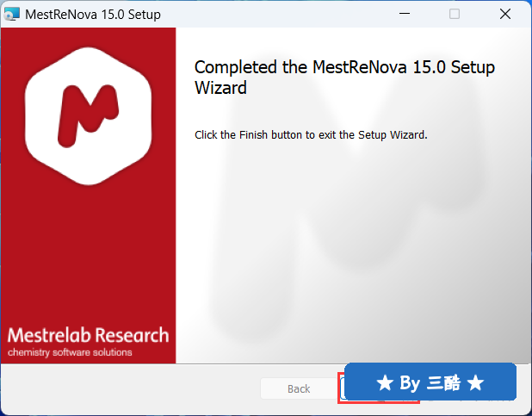Click the "Mestrelab Research" banner text
This screenshot has width=532, height=416.
coord(88,335)
